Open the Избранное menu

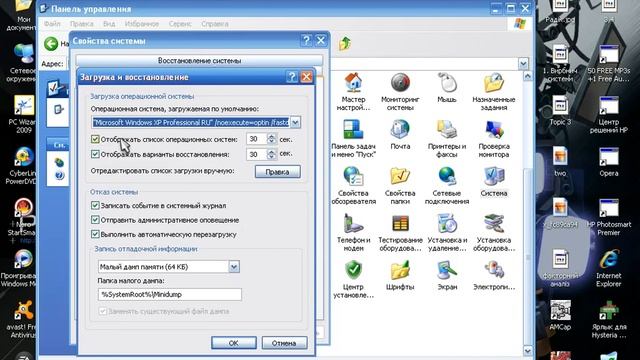[142, 24]
